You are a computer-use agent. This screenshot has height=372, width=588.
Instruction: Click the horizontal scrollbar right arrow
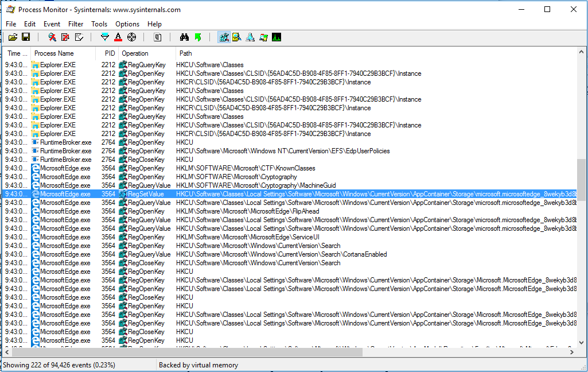(x=572, y=352)
